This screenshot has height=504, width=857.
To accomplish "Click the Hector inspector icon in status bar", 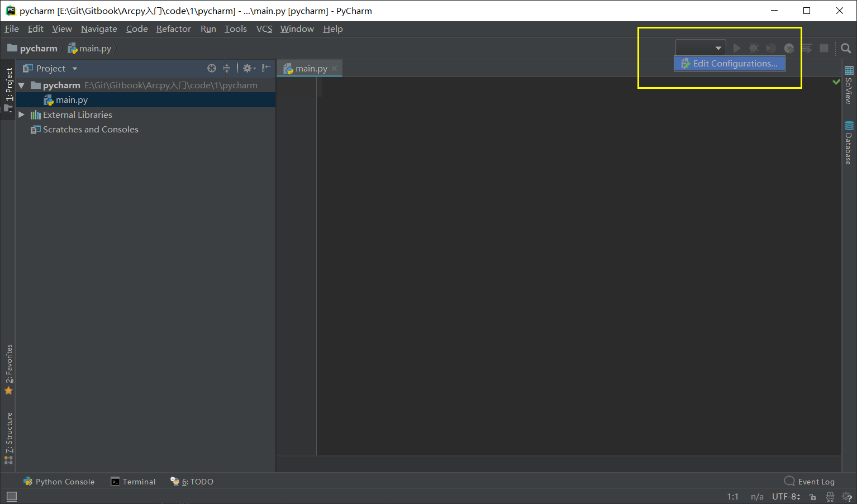I will click(x=830, y=497).
